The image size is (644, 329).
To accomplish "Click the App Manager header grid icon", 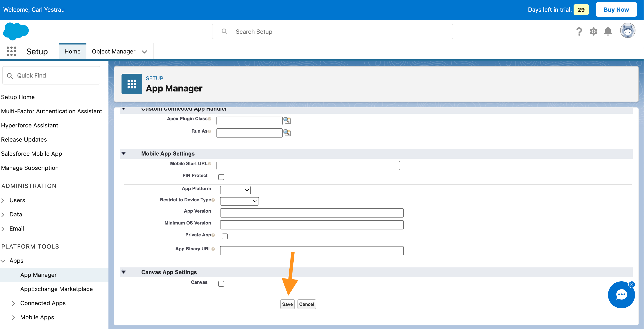I will point(132,84).
